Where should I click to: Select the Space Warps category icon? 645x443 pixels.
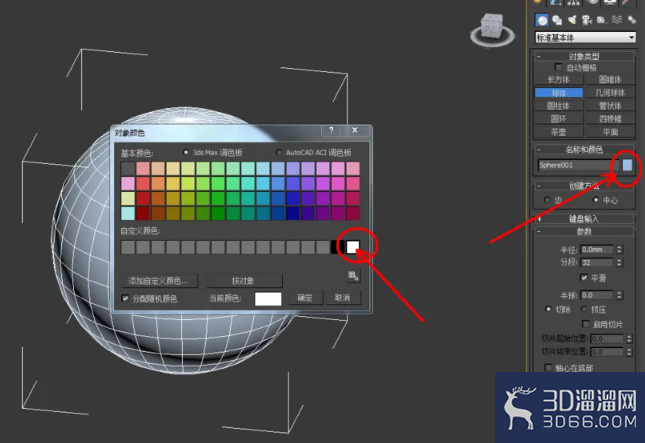pos(617,20)
